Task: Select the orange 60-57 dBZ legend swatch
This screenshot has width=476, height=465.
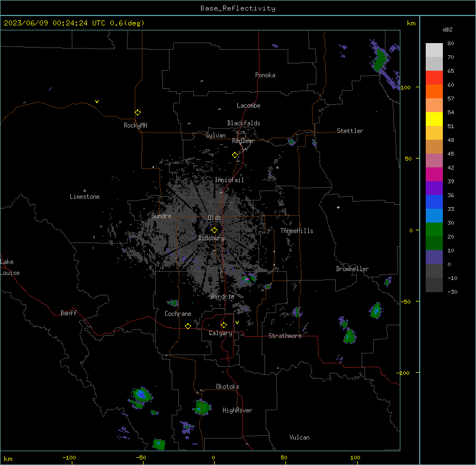Action: (434, 91)
